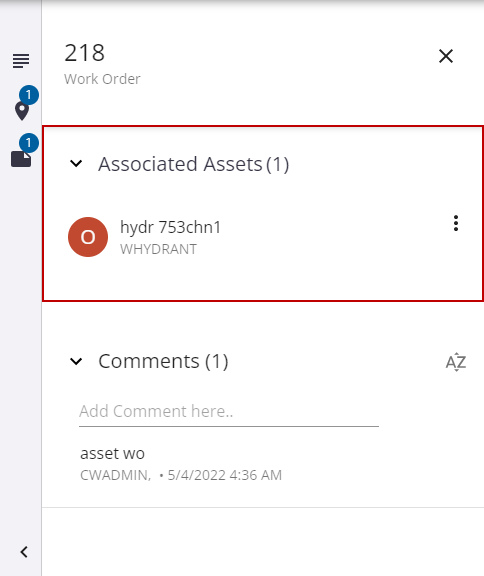Close the work order 218 panel
Image resolution: width=484 pixels, height=576 pixels.
(x=446, y=56)
